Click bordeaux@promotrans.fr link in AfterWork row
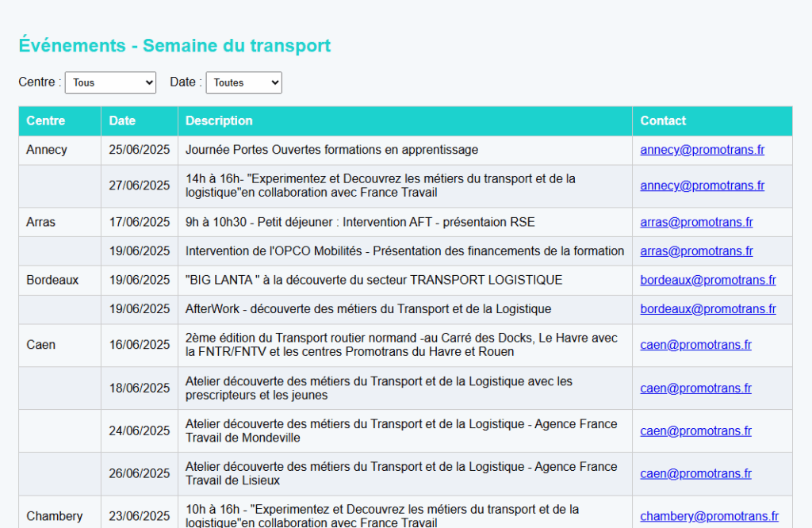 point(708,309)
